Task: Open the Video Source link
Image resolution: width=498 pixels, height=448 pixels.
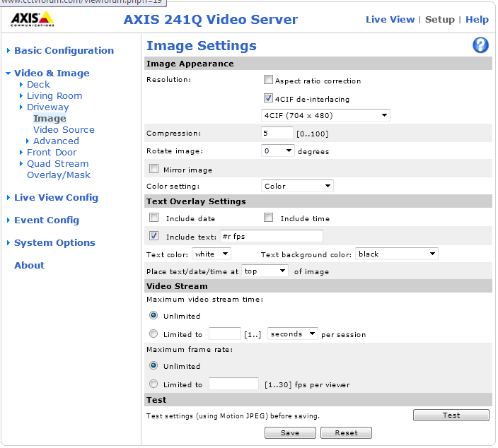Action: 64,130
